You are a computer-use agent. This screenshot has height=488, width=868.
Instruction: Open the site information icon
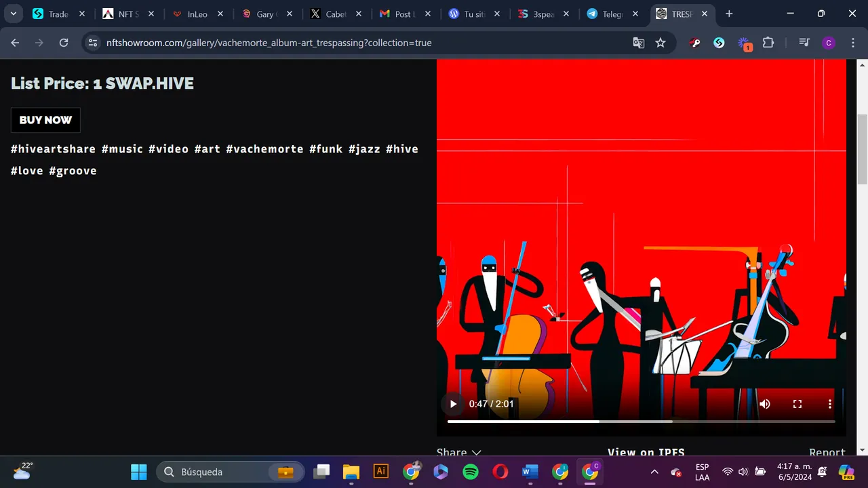tap(94, 43)
